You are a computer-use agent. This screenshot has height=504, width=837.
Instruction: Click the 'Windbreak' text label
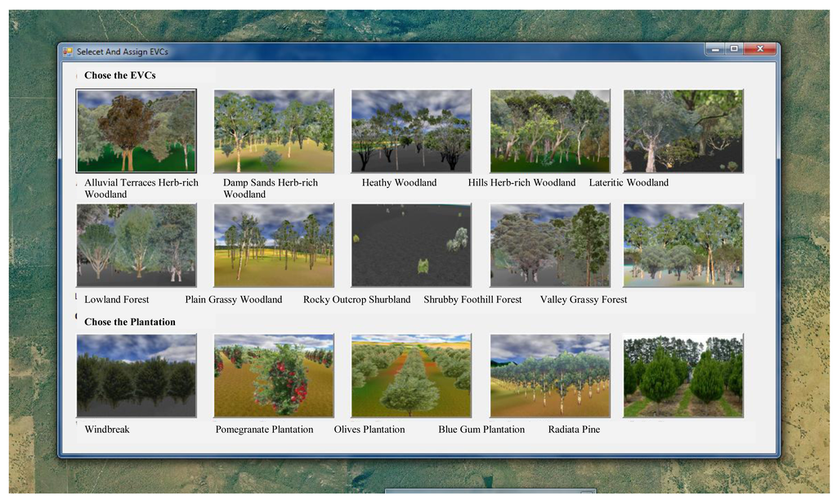tap(107, 430)
